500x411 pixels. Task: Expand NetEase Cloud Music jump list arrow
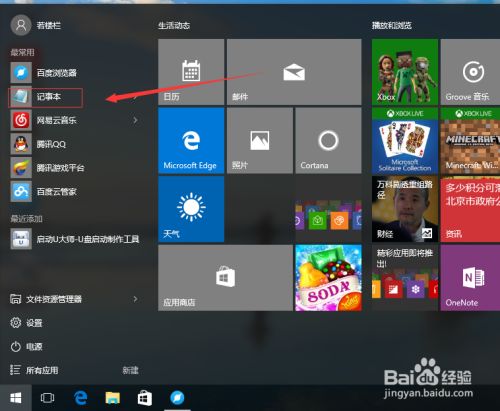(x=135, y=120)
